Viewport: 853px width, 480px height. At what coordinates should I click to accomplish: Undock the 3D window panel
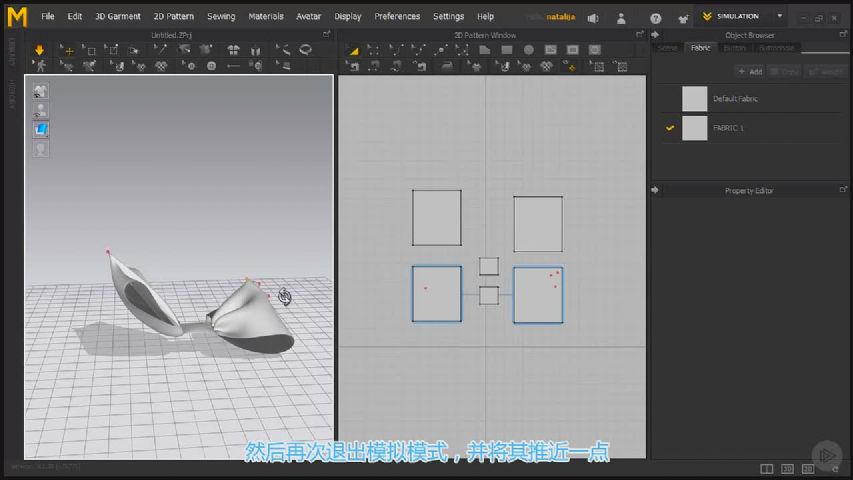[326, 34]
